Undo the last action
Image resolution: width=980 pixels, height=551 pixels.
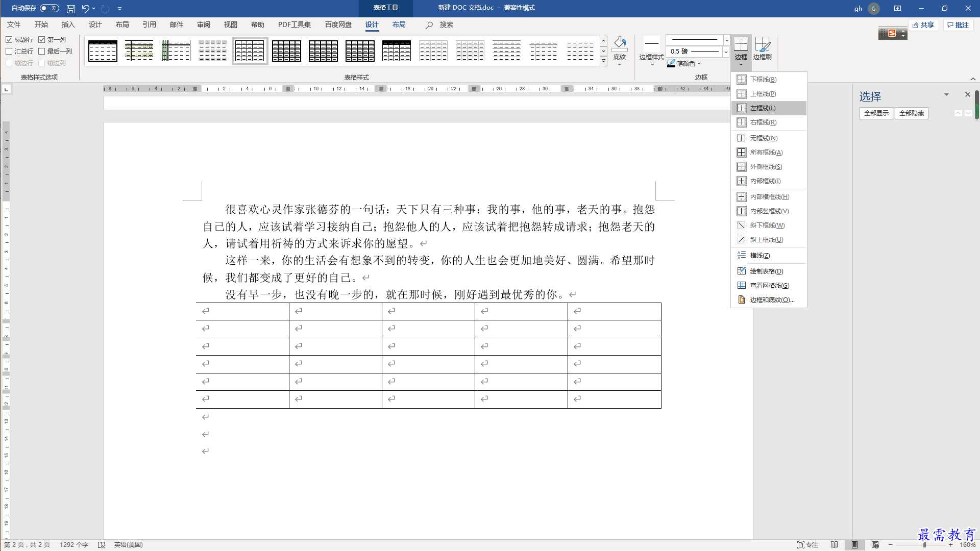pyautogui.click(x=85, y=9)
